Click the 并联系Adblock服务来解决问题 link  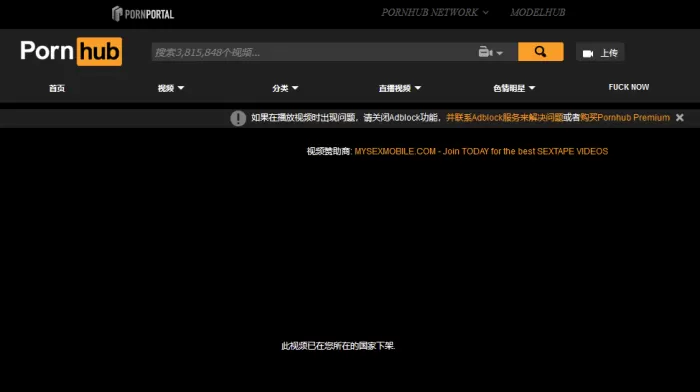click(504, 117)
